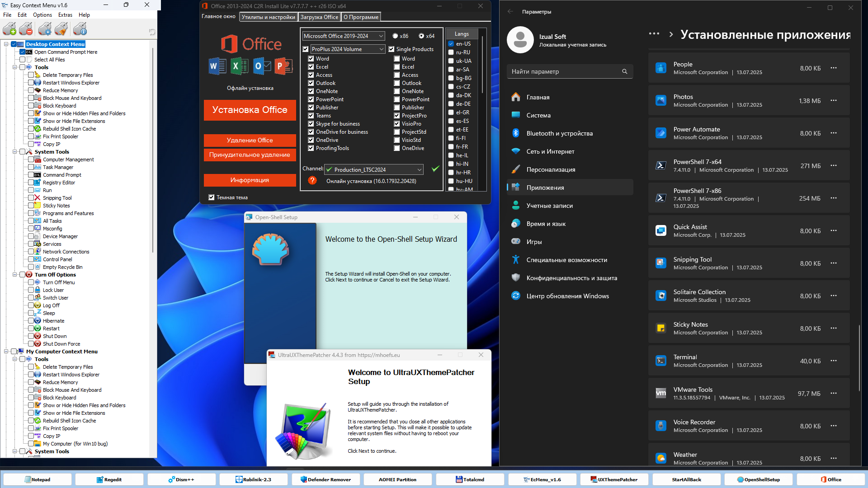Click the undo arrow icon in Easy Context Menu
868x488 pixels.
(152, 32)
